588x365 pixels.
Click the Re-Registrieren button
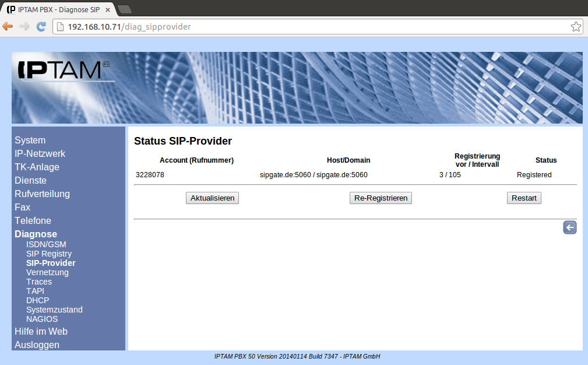click(381, 198)
